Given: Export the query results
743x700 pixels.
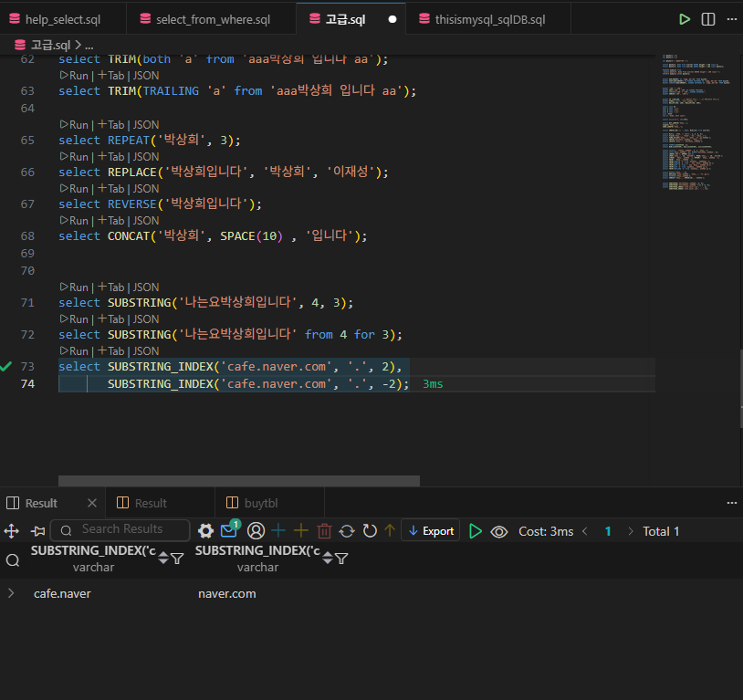Looking at the screenshot, I should pos(430,531).
